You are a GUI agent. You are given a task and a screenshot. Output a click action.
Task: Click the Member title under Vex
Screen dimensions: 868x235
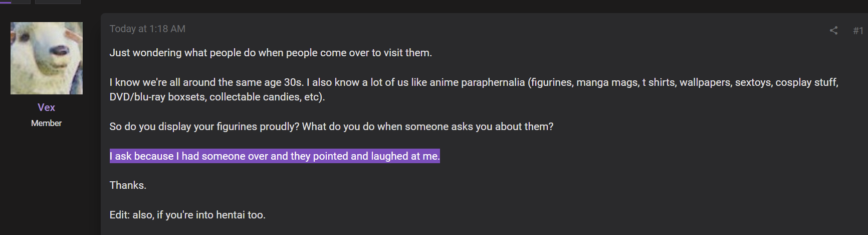pos(46,123)
